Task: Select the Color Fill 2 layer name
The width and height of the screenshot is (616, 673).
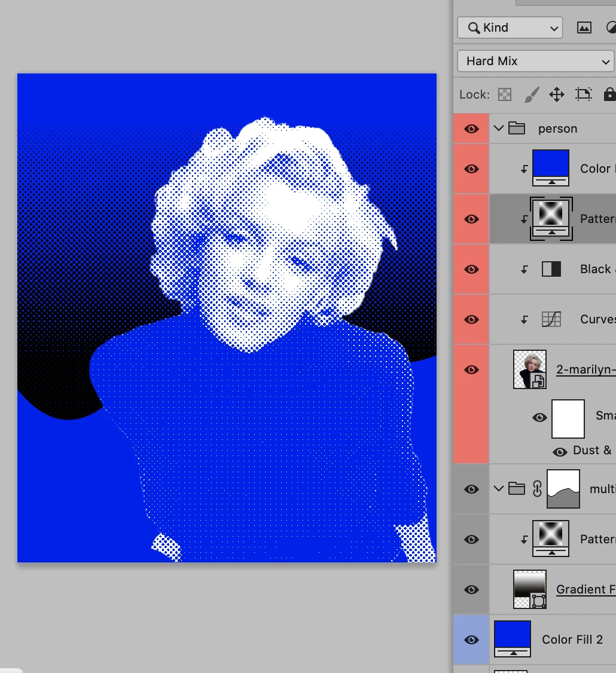Action: pyautogui.click(x=572, y=640)
